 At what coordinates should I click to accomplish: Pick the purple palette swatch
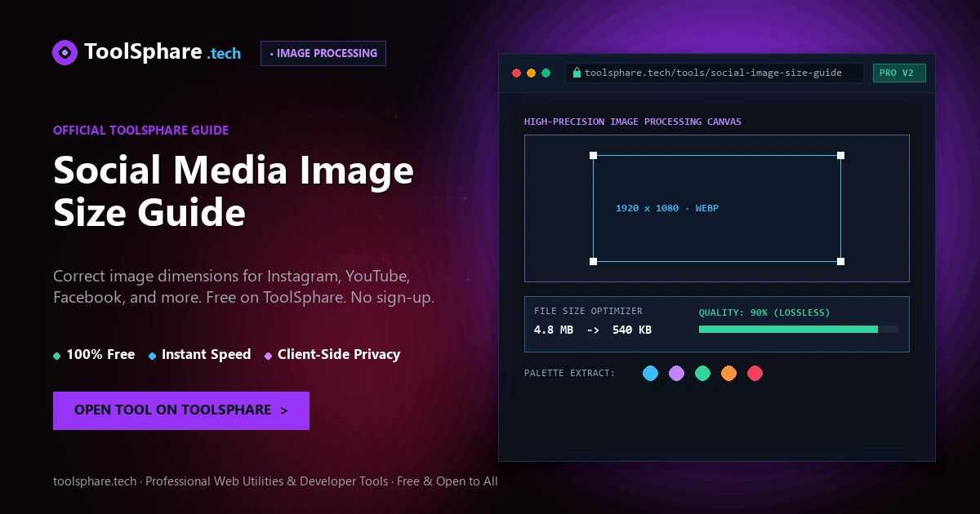(x=676, y=373)
